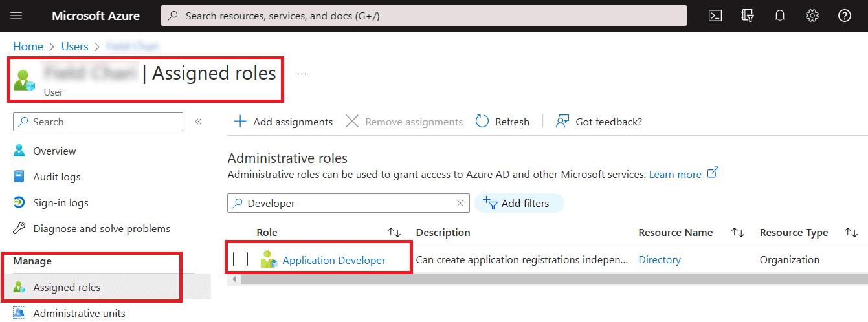Open Diagnose and solve problems
The width and height of the screenshot is (868, 322).
click(102, 228)
